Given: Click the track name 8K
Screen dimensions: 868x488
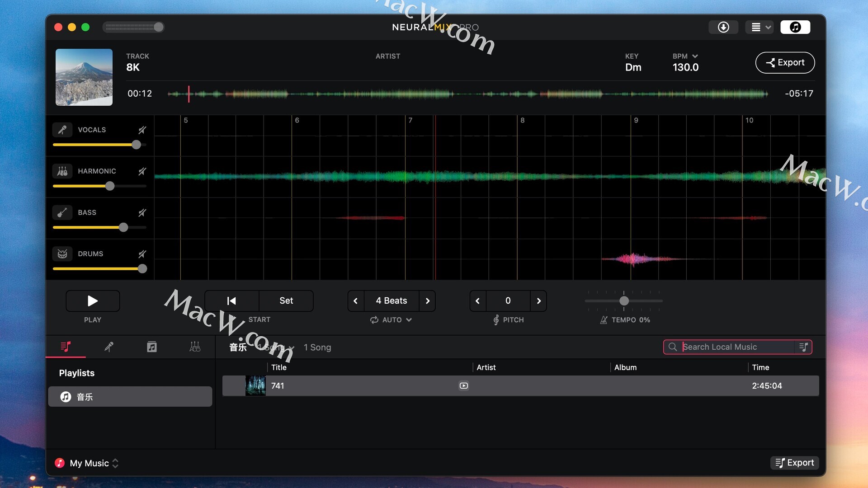Looking at the screenshot, I should (x=133, y=67).
